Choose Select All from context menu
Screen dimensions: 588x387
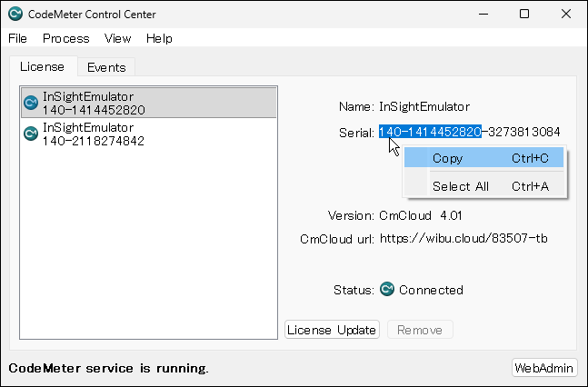tap(483, 186)
